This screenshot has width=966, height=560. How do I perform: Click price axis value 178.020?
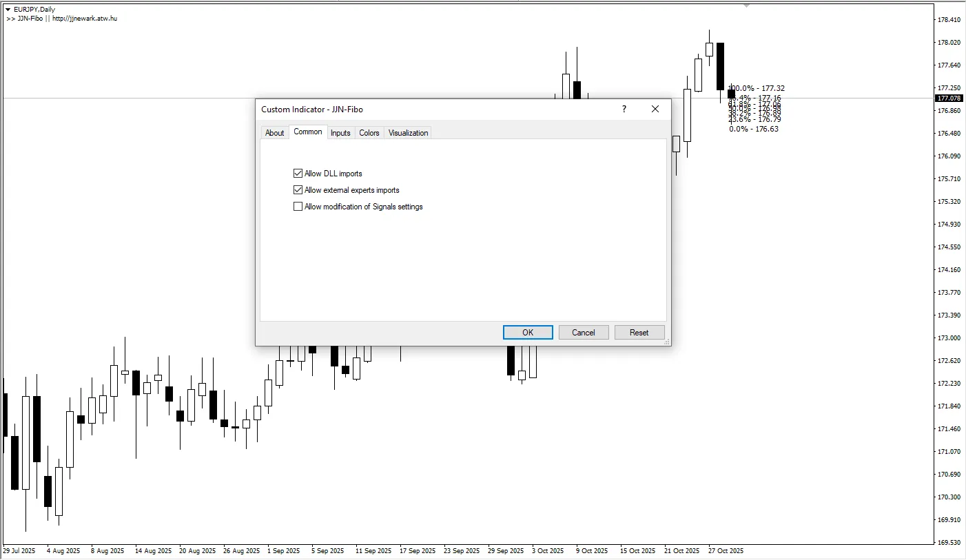tap(949, 43)
